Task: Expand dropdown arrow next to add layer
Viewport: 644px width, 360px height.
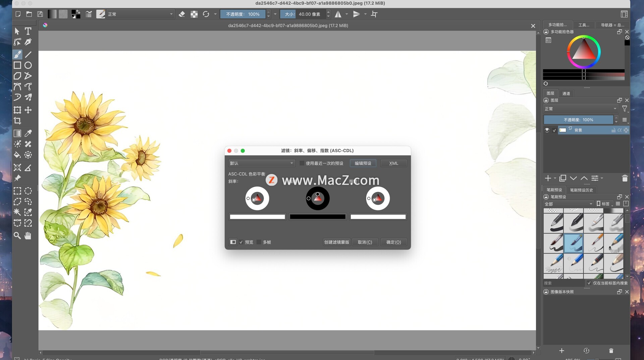Action: click(x=555, y=178)
